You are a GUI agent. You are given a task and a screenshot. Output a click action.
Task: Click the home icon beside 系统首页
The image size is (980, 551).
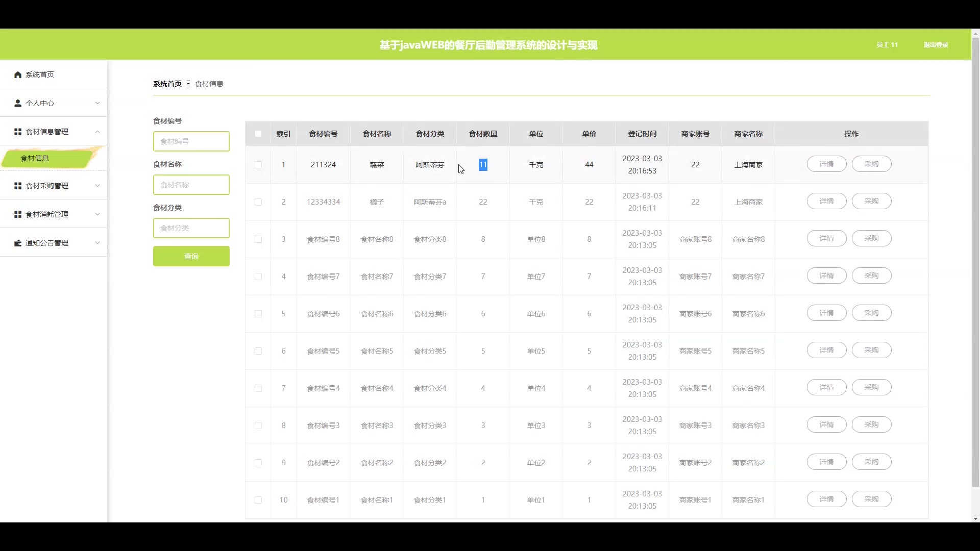coord(18,75)
